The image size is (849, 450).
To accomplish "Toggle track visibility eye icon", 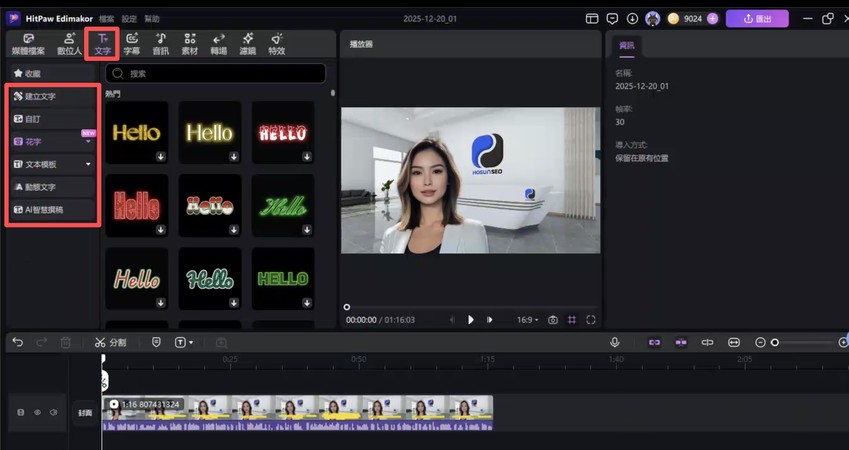I will (38, 411).
